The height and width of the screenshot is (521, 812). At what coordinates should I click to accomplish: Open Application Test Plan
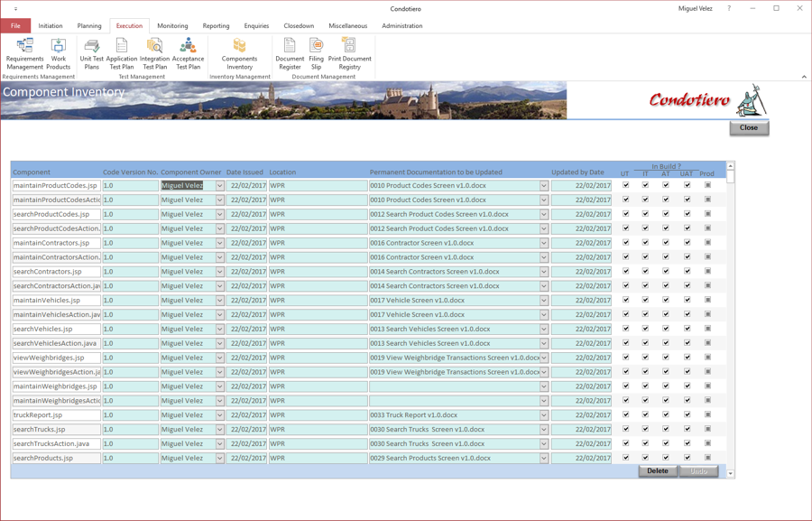(122, 53)
